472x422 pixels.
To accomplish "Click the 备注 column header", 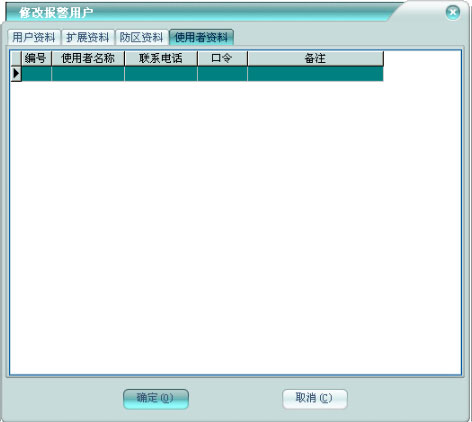I will click(315, 58).
